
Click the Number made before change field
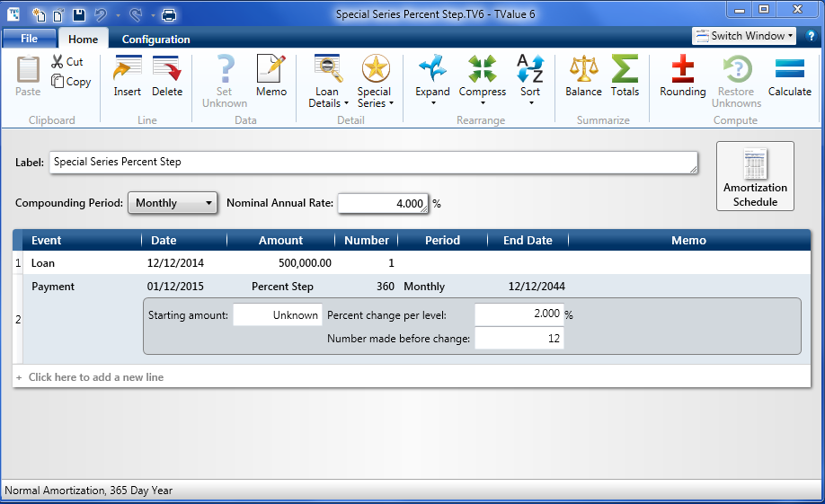519,339
